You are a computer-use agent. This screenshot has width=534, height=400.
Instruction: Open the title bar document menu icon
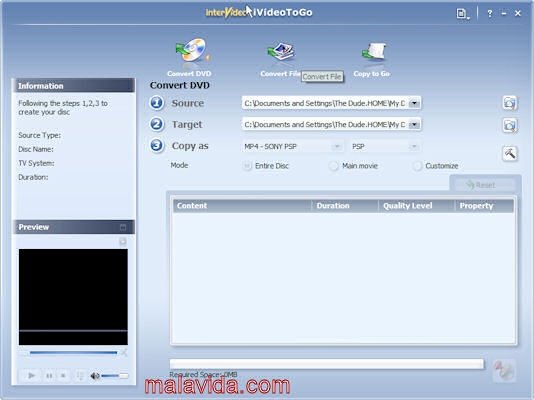pos(462,14)
